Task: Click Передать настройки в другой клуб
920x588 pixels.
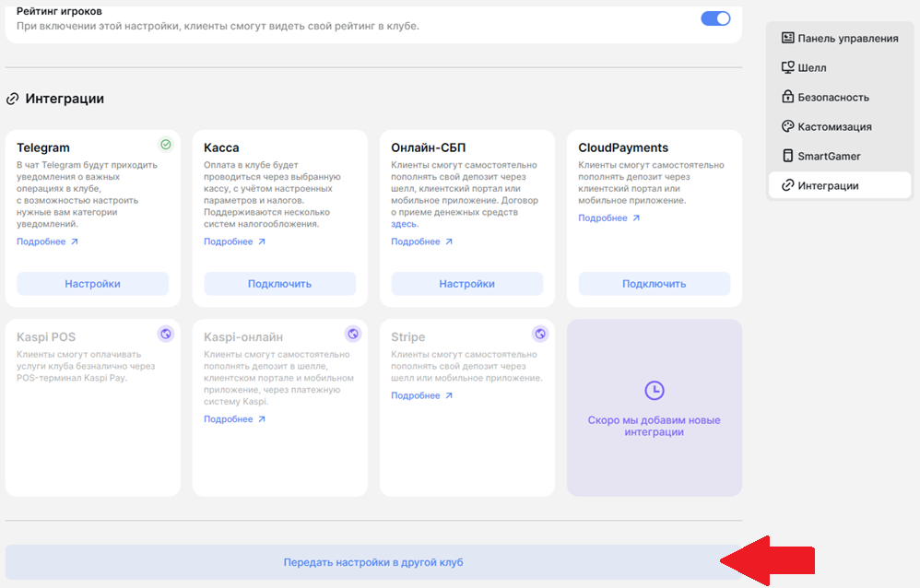Action: coord(373,562)
